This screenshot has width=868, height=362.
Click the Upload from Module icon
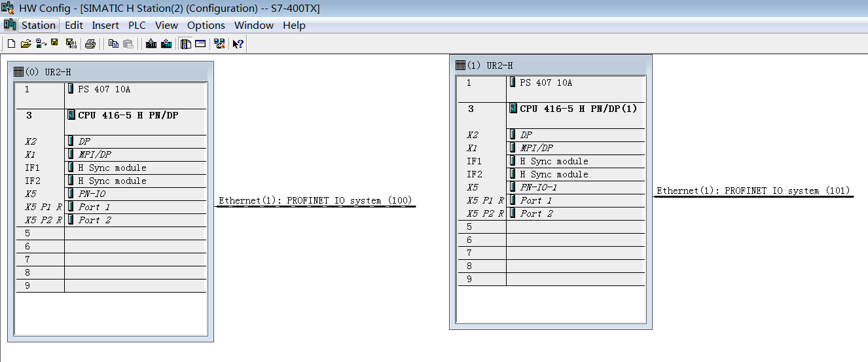tap(166, 44)
